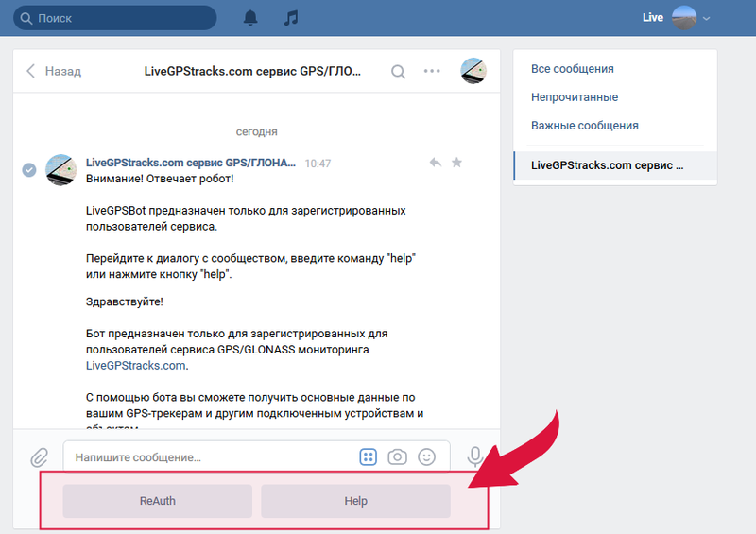Image resolution: width=756 pixels, height=534 pixels.
Task: Toggle the message selection checkmark circle
Action: tap(29, 169)
